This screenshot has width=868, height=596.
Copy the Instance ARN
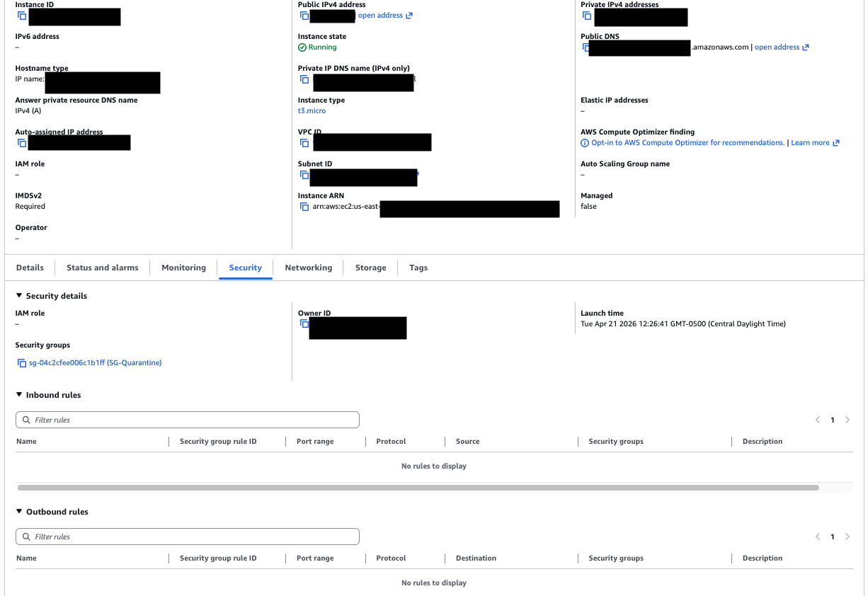pyautogui.click(x=304, y=207)
